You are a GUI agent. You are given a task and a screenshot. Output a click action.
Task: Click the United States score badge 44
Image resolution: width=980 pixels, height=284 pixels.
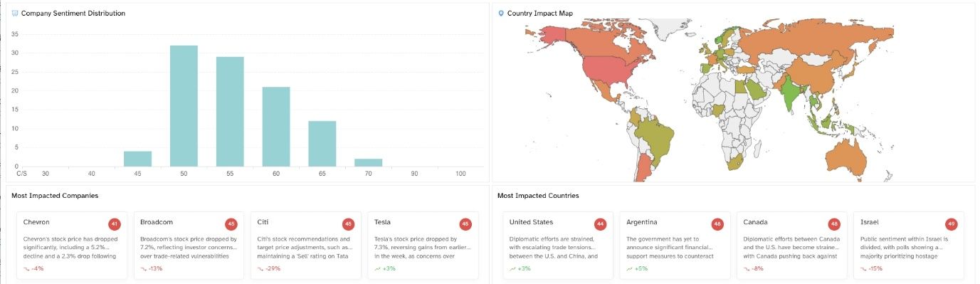click(601, 224)
